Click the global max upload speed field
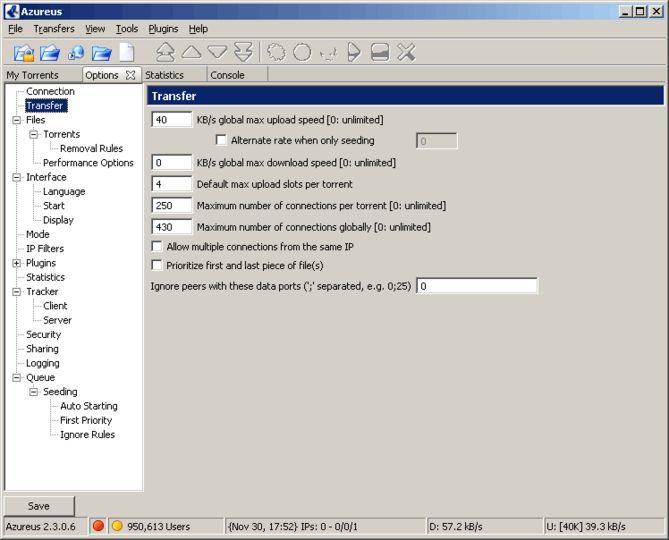669x540 pixels. pos(172,120)
